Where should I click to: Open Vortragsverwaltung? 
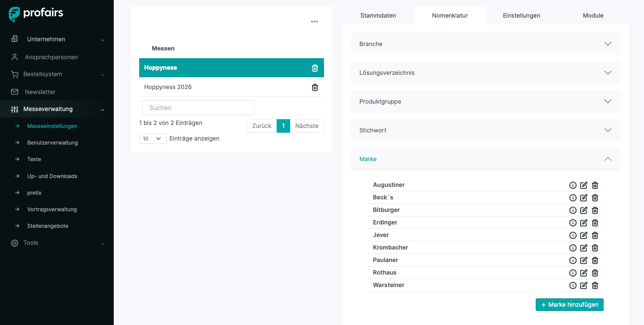(x=52, y=209)
